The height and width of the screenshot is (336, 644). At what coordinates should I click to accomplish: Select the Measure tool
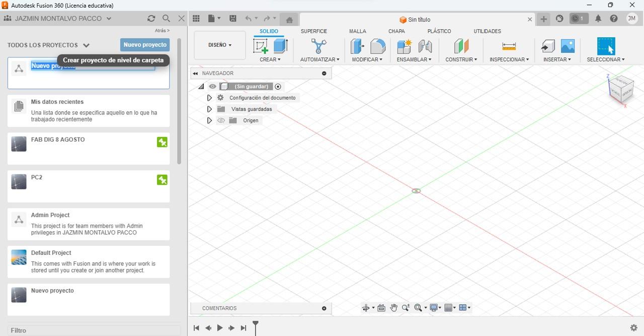pyautogui.click(x=509, y=46)
